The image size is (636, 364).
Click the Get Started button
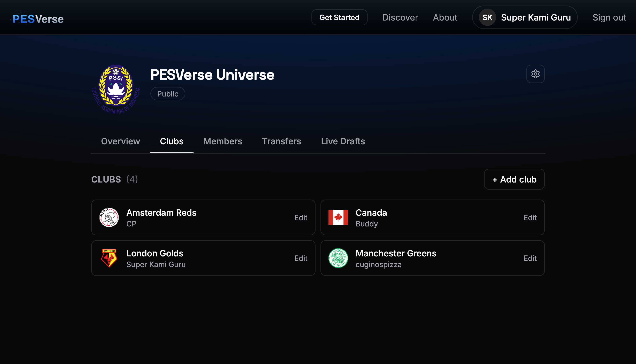click(x=339, y=17)
